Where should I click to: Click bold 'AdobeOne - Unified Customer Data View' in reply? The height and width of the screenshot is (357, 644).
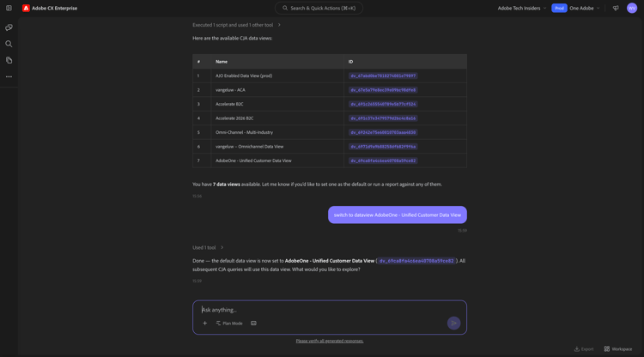click(330, 261)
